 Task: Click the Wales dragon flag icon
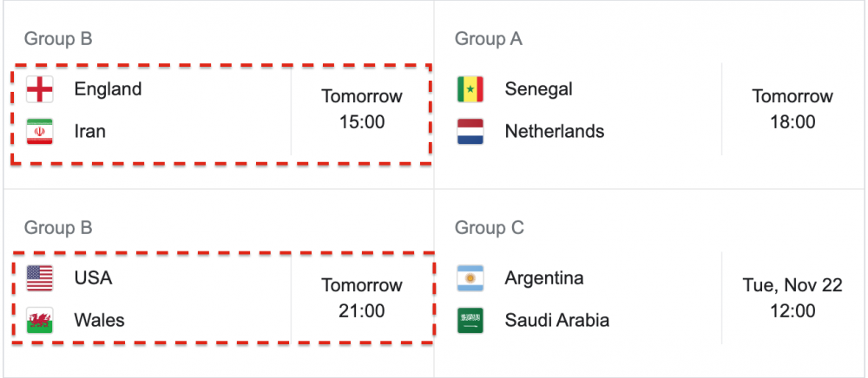40,321
